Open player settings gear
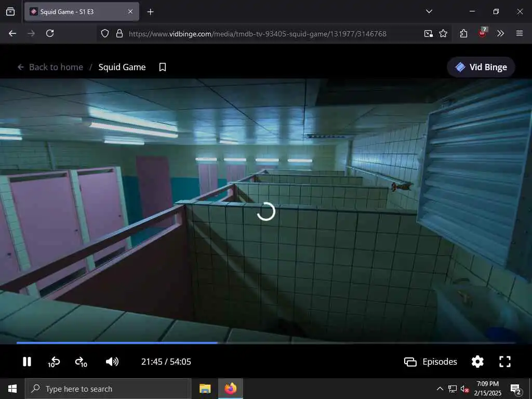The image size is (532, 399). (477, 362)
